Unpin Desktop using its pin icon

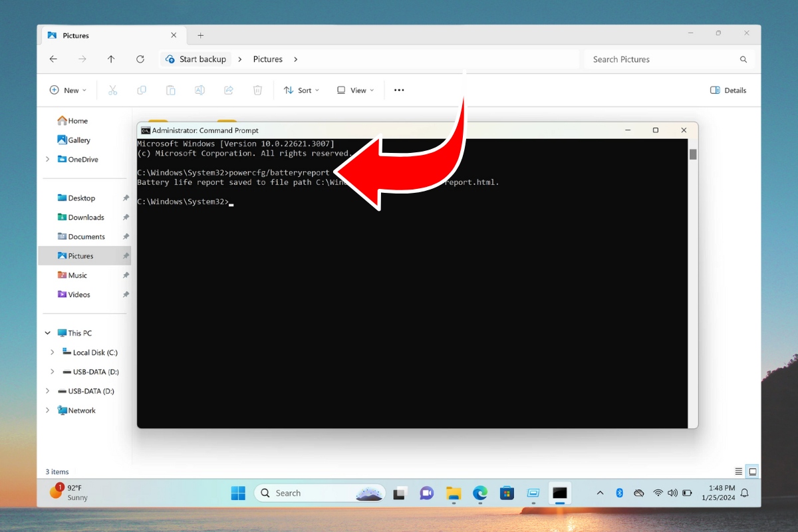pos(126,198)
